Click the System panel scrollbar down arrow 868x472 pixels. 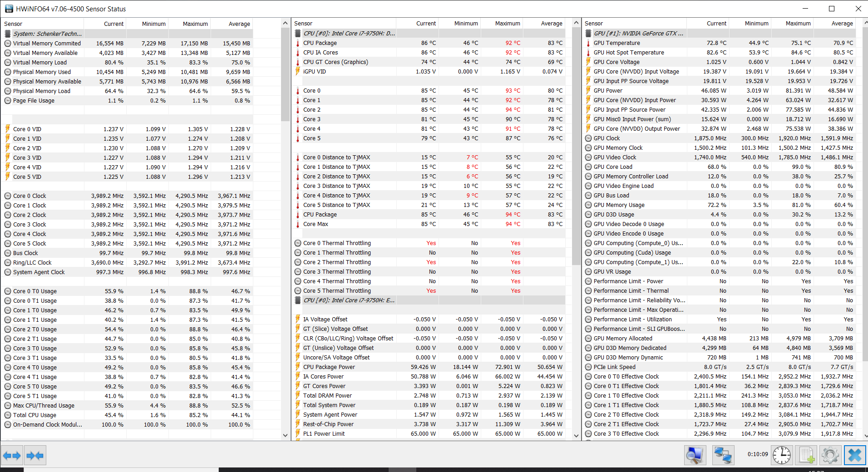[285, 435]
